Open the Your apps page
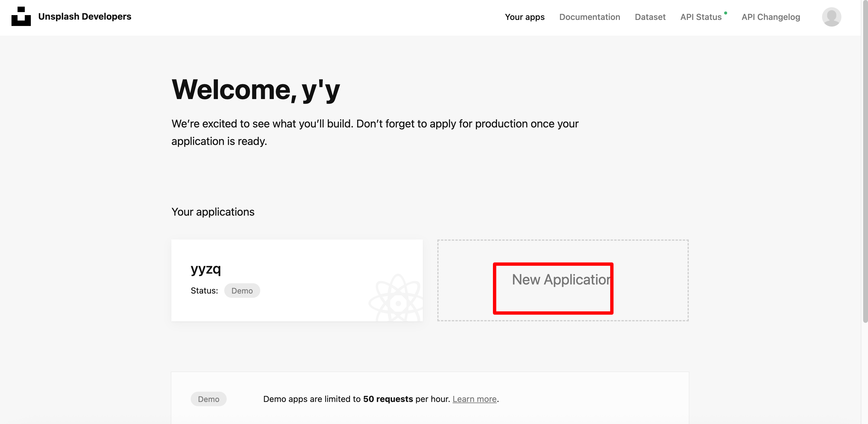Viewport: 868px width, 424px height. 524,17
